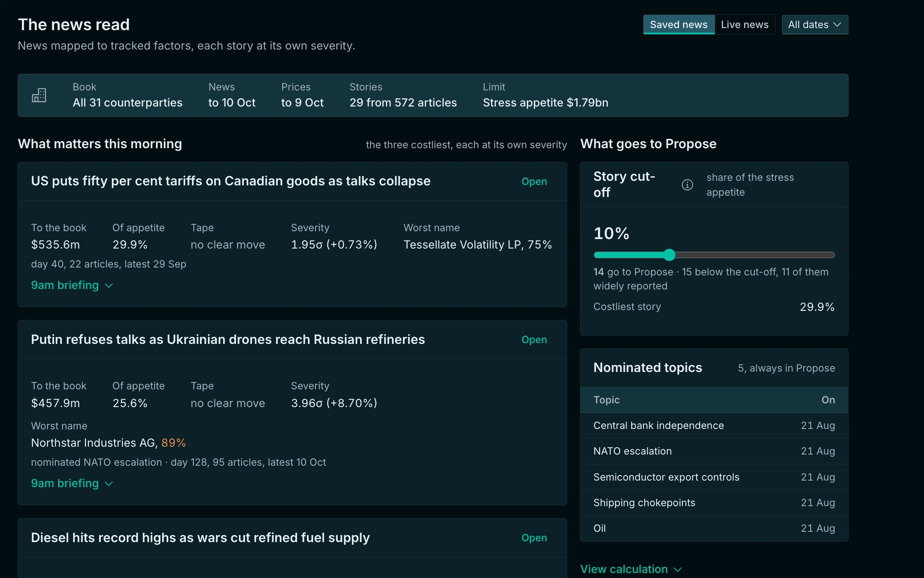924x578 pixels.
Task: Expand 9am briefing under the Putin story
Action: pyautogui.click(x=72, y=483)
